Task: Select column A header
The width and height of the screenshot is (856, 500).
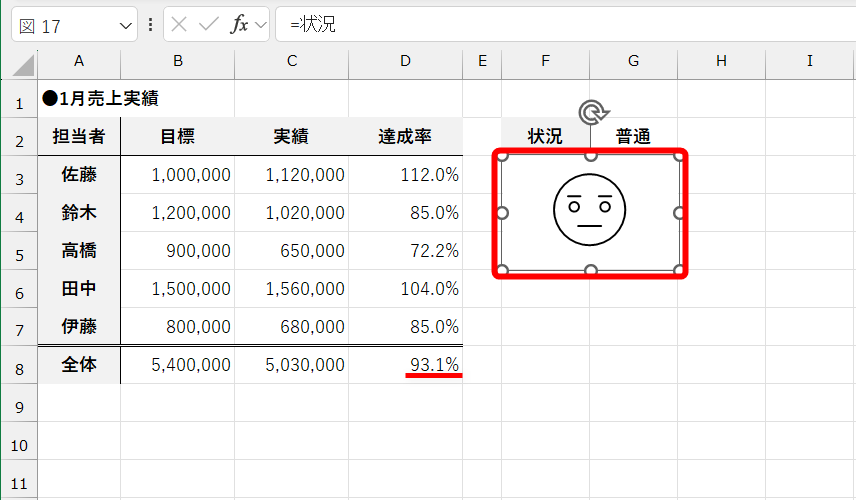Action: [x=79, y=61]
